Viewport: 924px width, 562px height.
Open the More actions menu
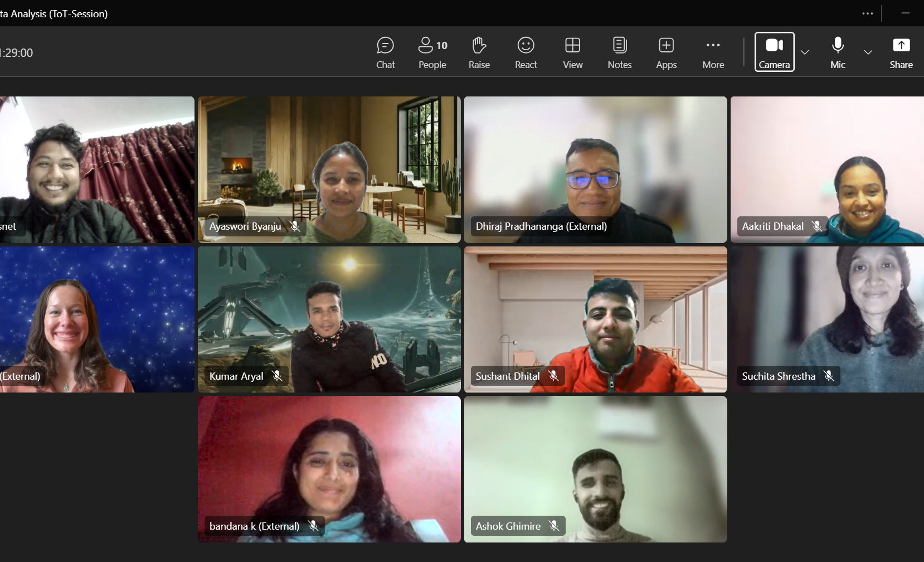pyautogui.click(x=713, y=52)
